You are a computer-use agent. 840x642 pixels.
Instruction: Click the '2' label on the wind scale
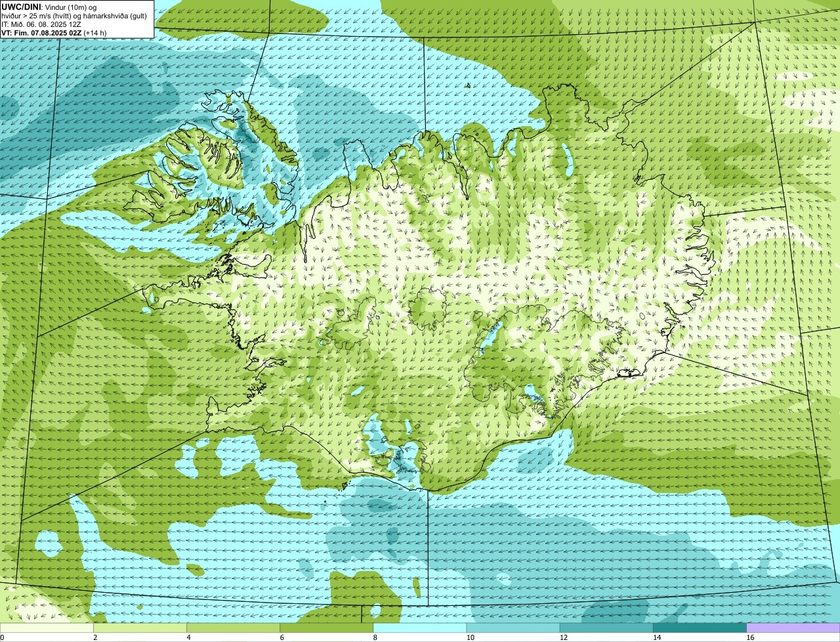tap(95, 637)
